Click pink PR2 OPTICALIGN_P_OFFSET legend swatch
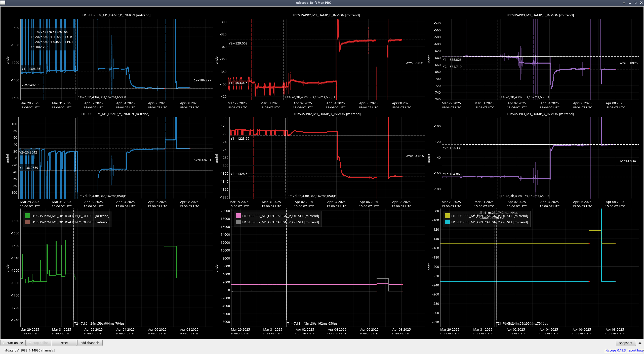 click(238, 216)
